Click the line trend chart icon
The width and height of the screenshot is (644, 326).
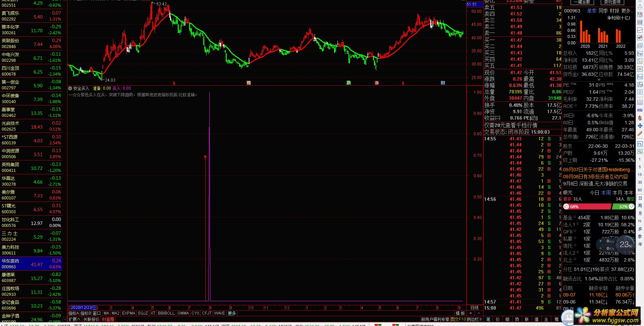(640, 30)
